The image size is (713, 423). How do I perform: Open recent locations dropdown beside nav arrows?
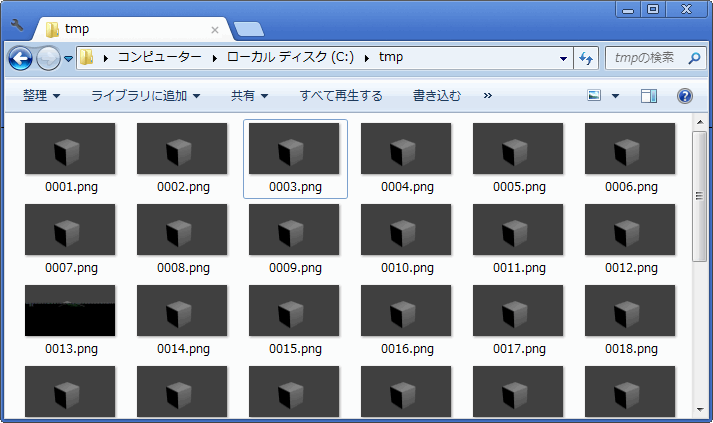coord(69,59)
